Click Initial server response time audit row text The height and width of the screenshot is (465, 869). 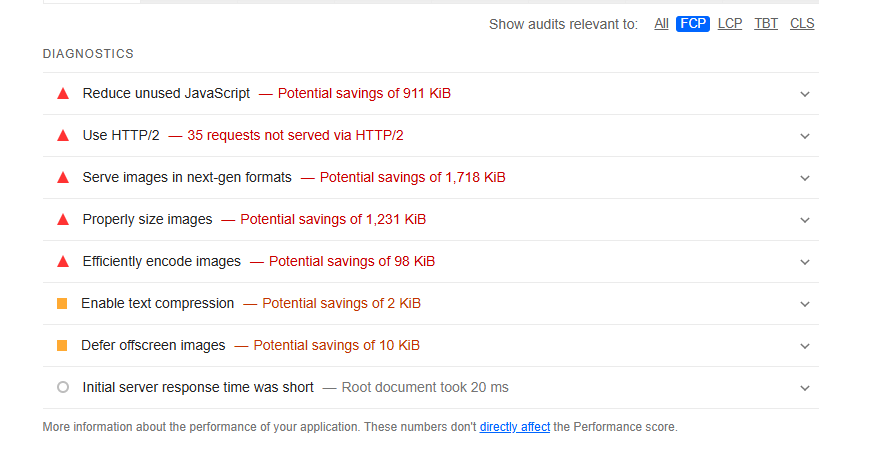pyautogui.click(x=198, y=387)
